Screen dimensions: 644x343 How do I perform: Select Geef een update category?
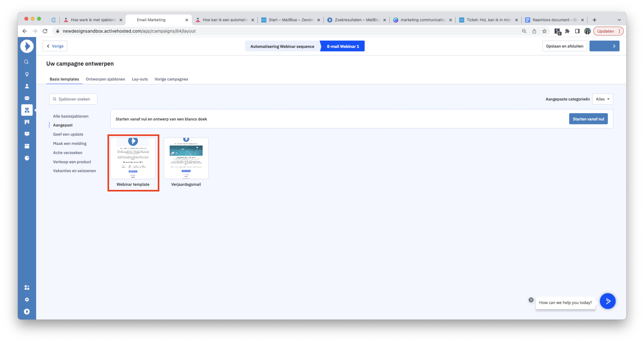pyautogui.click(x=68, y=134)
